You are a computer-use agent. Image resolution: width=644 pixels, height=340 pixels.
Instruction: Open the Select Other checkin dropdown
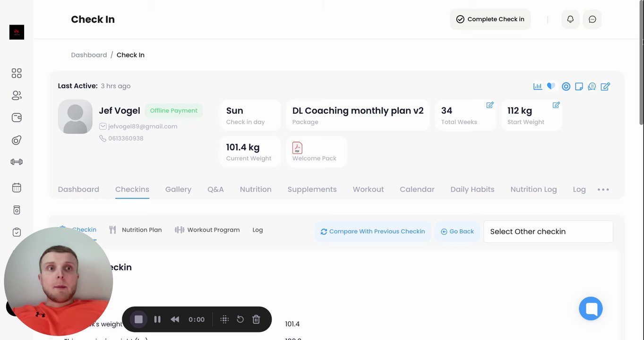pyautogui.click(x=548, y=231)
